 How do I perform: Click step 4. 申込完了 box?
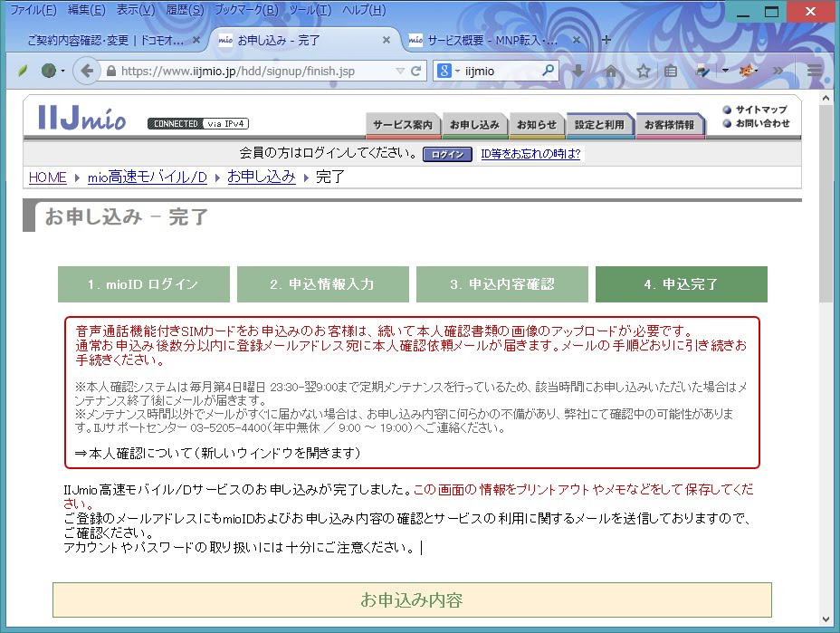pyautogui.click(x=681, y=284)
